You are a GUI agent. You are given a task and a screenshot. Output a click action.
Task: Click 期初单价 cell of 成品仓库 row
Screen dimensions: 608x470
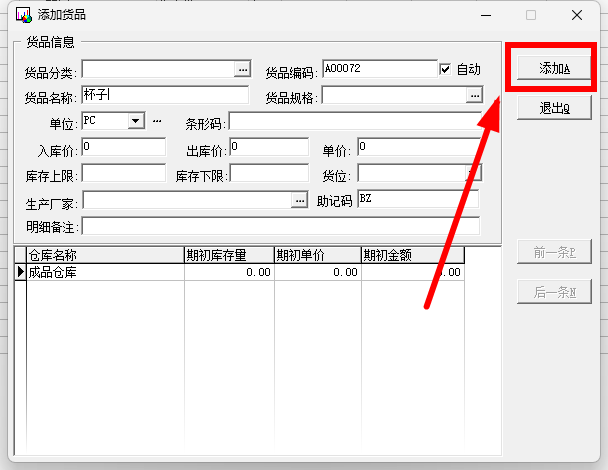click(x=318, y=272)
